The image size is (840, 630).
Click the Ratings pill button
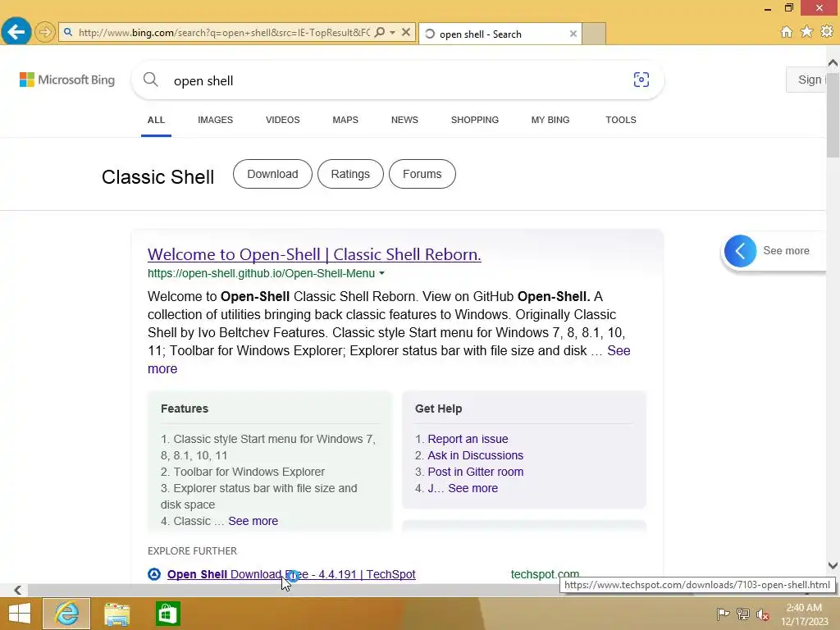pos(350,174)
